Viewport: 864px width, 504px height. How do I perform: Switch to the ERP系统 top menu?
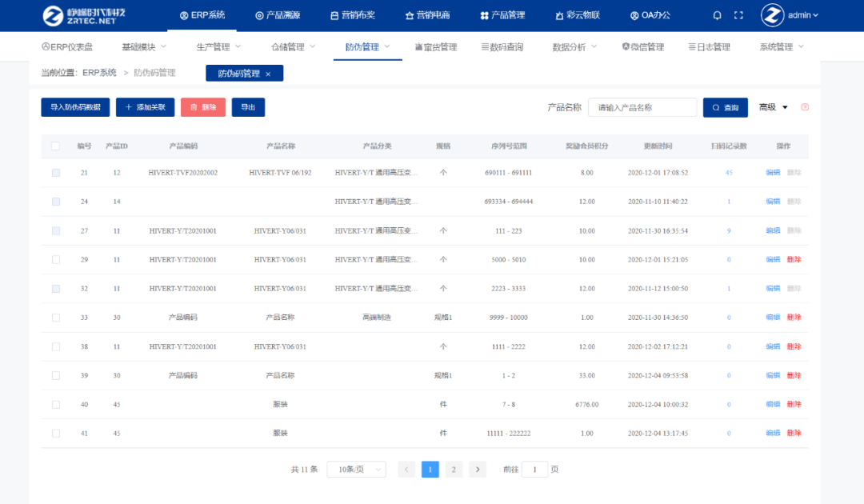tap(204, 14)
